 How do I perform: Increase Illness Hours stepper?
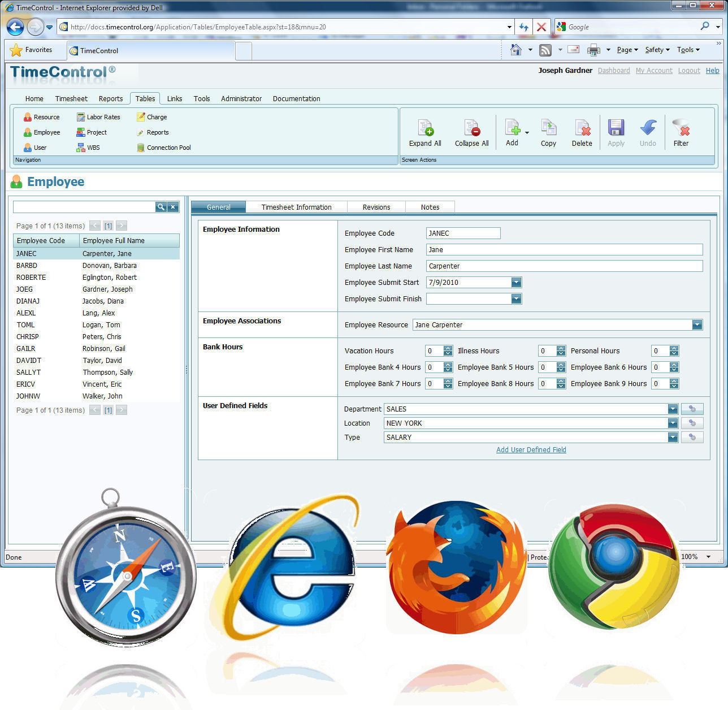coord(561,348)
